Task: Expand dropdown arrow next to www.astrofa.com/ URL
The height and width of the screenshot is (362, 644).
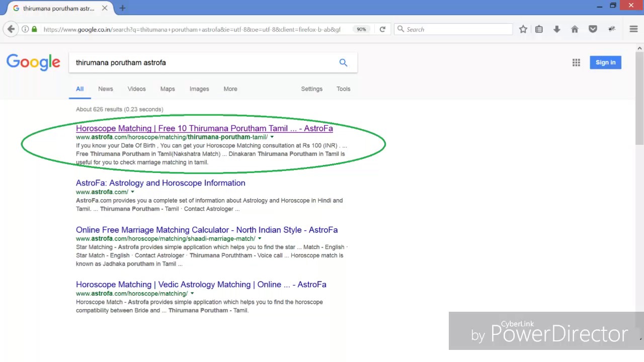Action: [133, 192]
